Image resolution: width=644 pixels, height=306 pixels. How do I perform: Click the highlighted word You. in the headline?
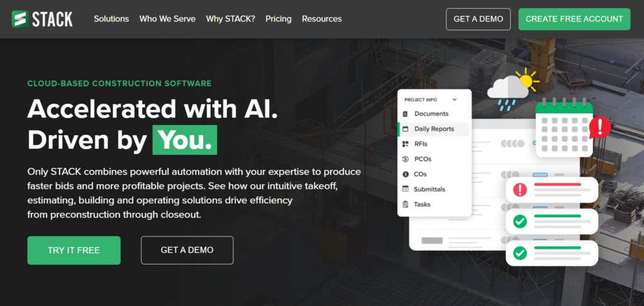(185, 140)
